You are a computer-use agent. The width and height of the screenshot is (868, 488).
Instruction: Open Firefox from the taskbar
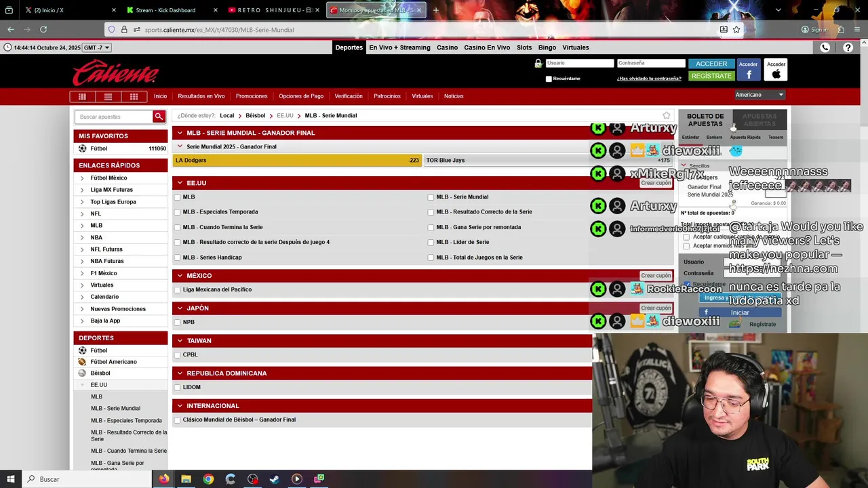point(164,479)
